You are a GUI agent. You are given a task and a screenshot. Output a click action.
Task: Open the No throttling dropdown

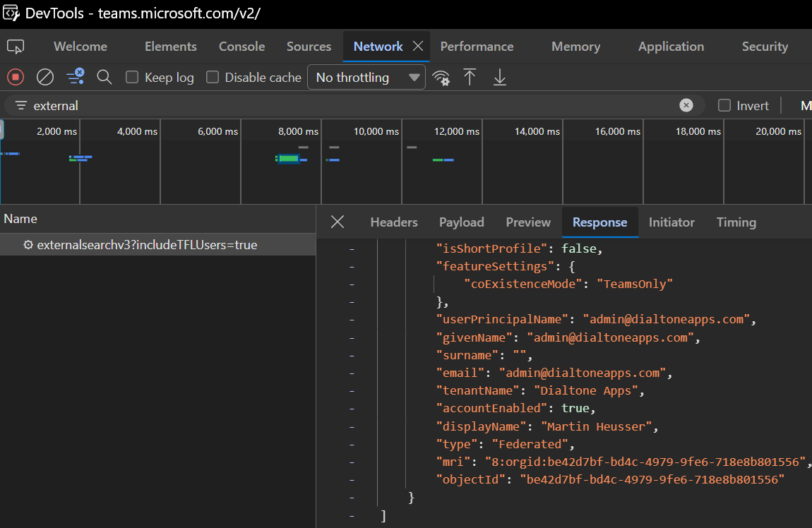(x=366, y=77)
